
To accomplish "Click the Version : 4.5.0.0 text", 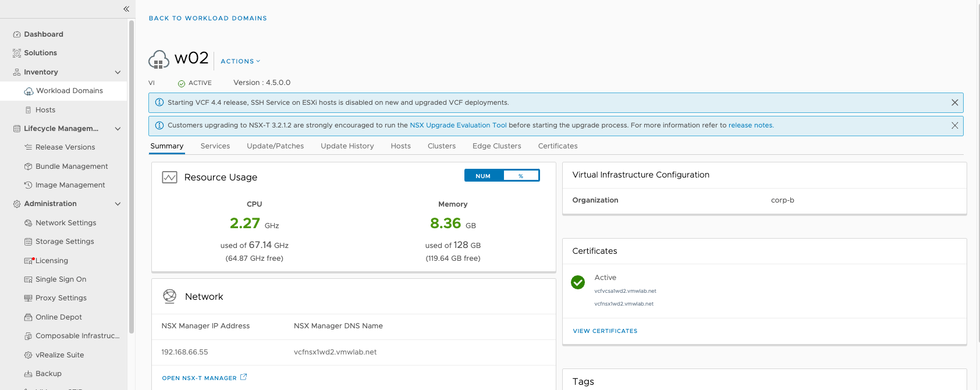I will point(262,83).
